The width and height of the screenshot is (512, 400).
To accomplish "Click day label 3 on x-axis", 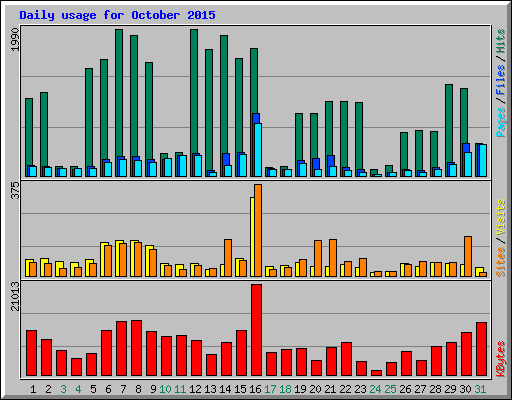I will (63, 389).
